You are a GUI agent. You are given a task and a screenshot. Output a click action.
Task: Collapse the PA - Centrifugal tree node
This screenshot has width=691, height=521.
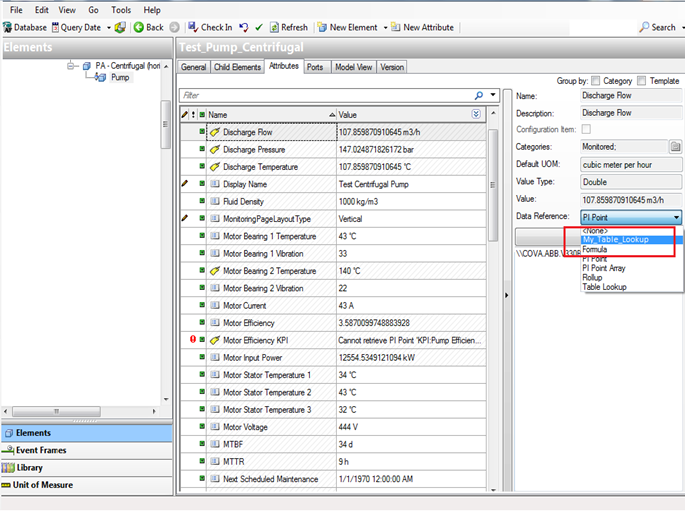(x=71, y=66)
